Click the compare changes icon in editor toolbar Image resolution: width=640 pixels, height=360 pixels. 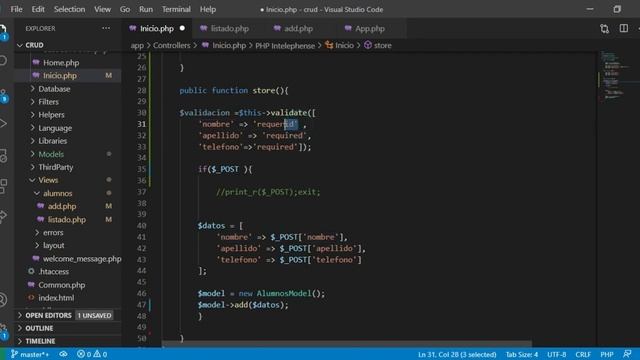(x=604, y=29)
